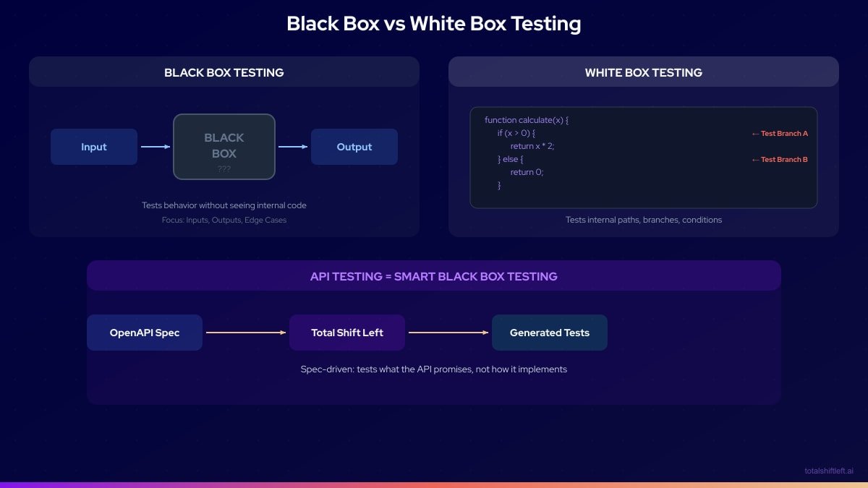
Task: Switch to the WHITE BOX TESTING tab
Action: tap(644, 72)
